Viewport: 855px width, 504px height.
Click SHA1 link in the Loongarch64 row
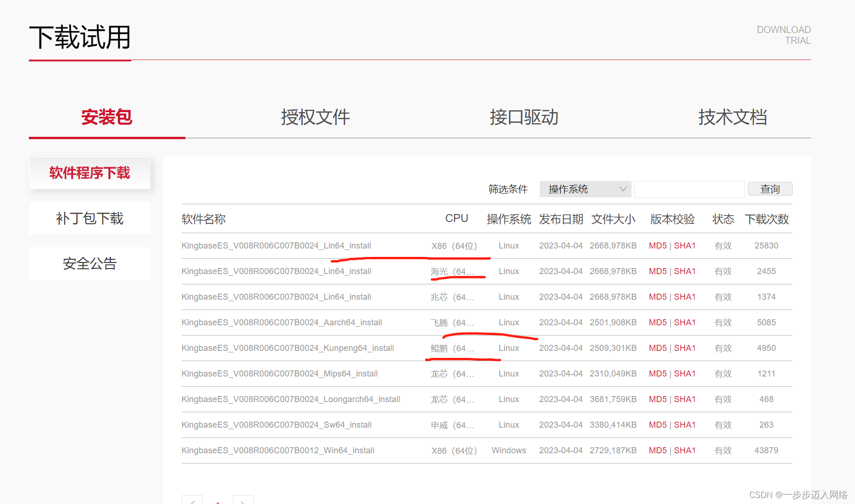[685, 399]
